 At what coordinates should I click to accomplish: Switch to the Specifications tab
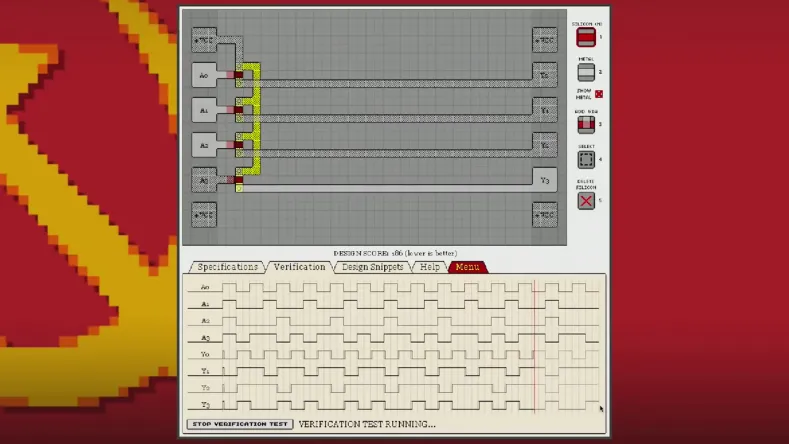tap(227, 267)
